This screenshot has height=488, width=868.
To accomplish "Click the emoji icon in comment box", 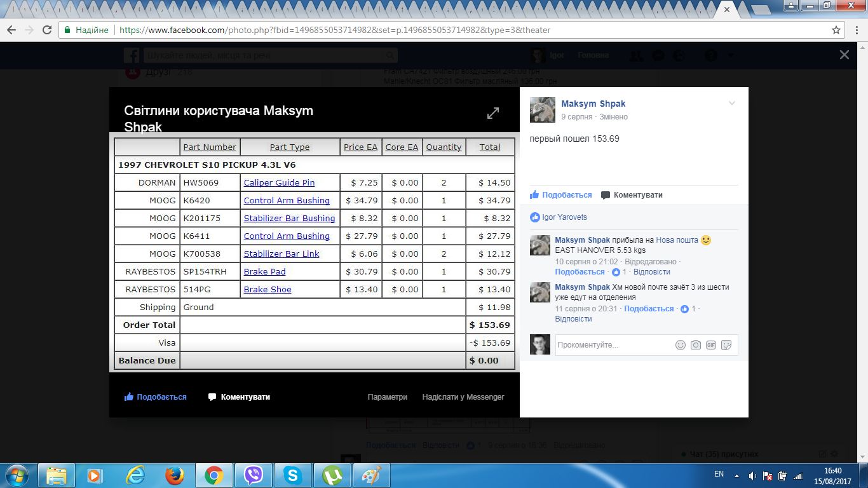I will click(681, 345).
